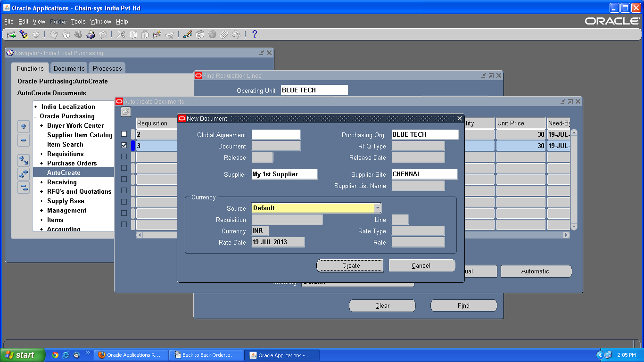Click the Delete record toolbar icon
The height and width of the screenshot is (362, 644).
pos(170,34)
